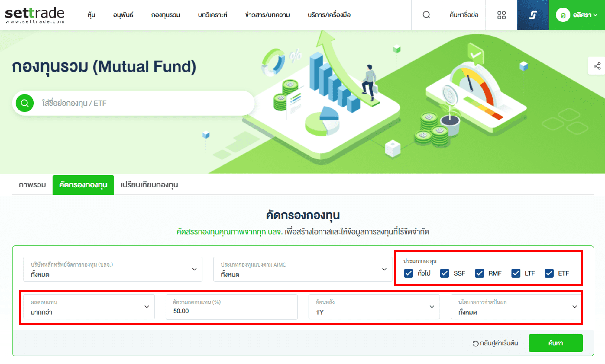Click the share icon on the banner
This screenshot has height=364, width=605.
tap(597, 66)
